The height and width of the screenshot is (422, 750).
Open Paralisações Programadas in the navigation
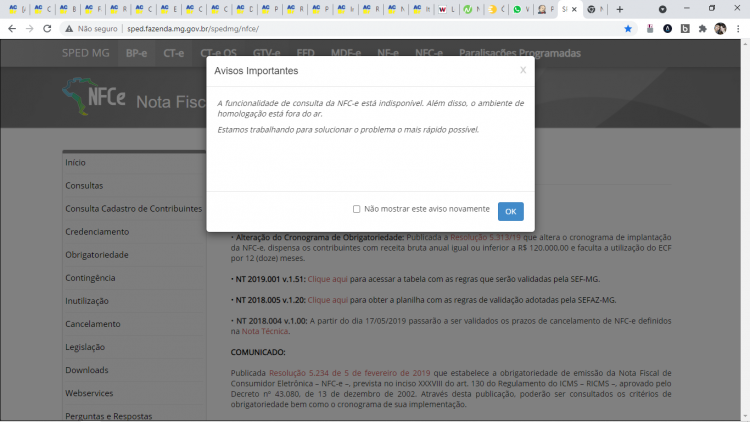click(520, 53)
